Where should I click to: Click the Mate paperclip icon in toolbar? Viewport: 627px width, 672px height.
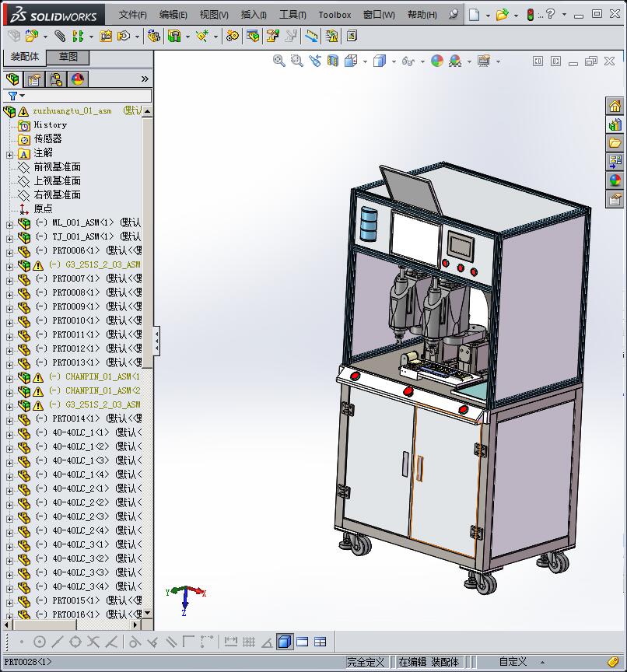[60, 36]
